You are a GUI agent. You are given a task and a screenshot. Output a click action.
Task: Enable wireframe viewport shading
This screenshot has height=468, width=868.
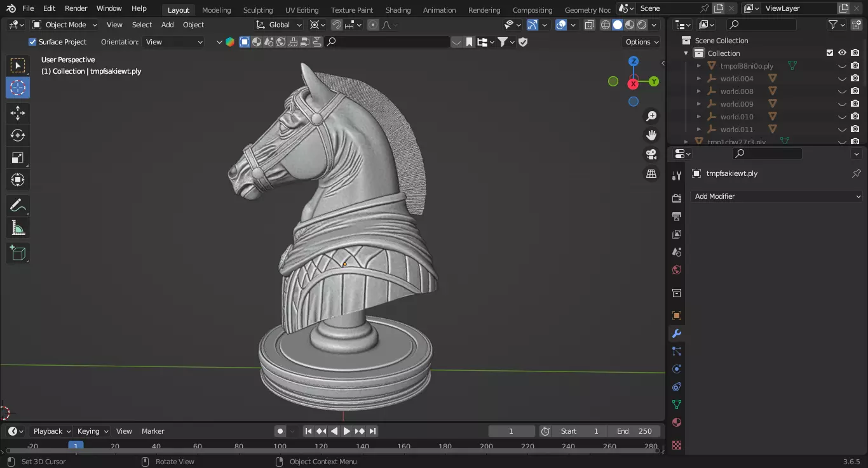[605, 25]
